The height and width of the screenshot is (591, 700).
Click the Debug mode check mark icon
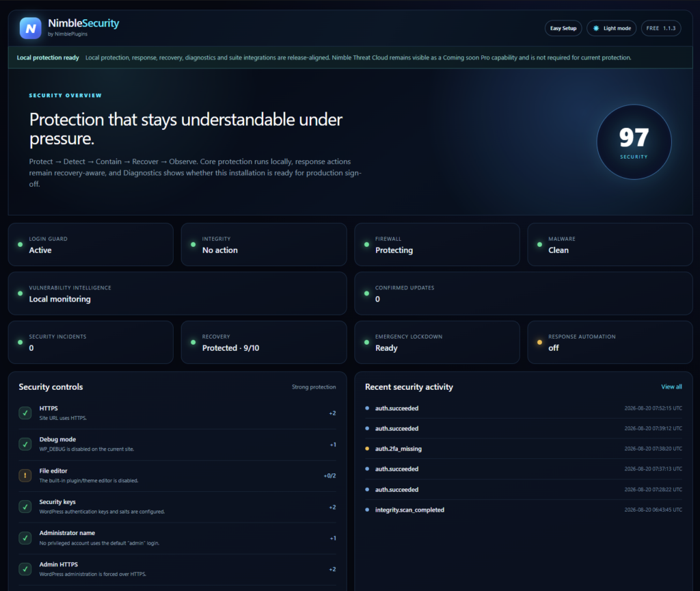(x=25, y=445)
